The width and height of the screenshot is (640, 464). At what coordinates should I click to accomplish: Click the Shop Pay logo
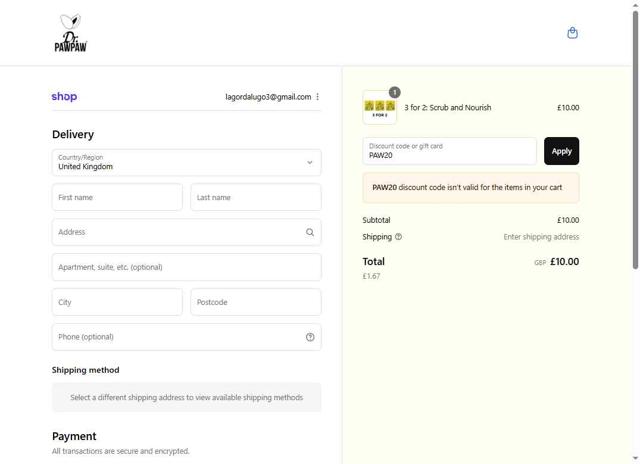click(x=64, y=97)
